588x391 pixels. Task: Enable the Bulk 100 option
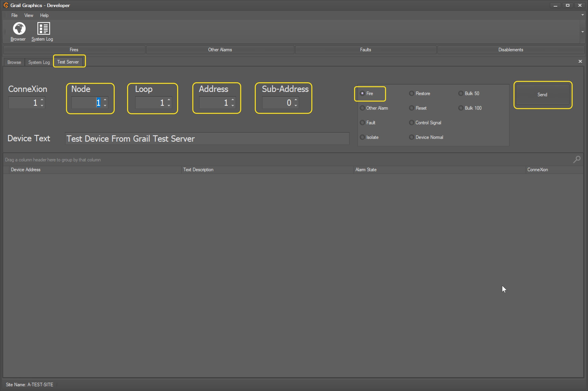[x=461, y=108]
